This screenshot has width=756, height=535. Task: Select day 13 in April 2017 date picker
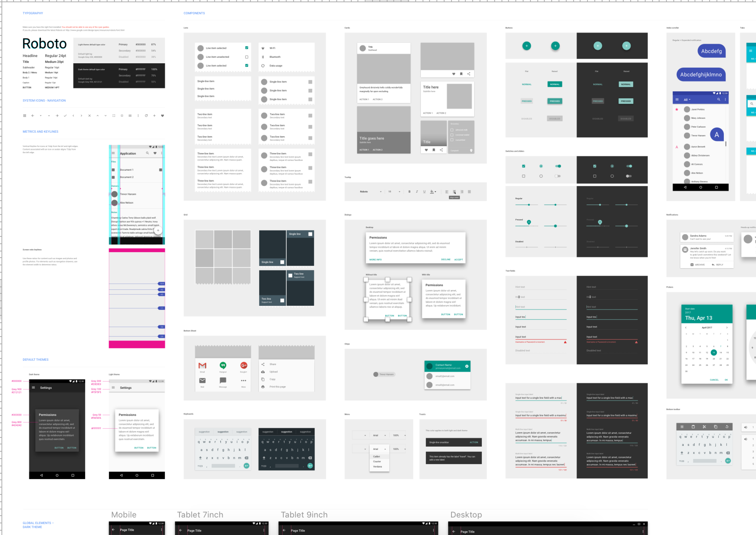tap(714, 352)
